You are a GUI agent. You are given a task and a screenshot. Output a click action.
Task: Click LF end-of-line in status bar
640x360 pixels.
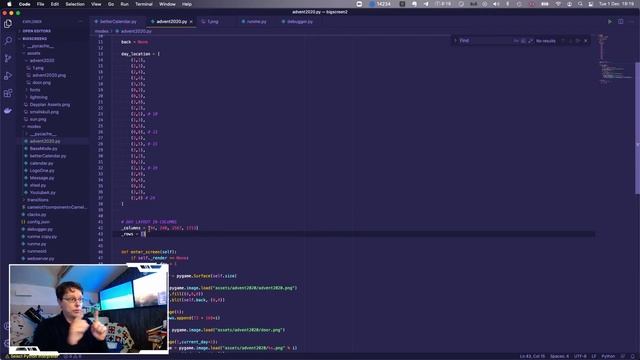(594, 356)
